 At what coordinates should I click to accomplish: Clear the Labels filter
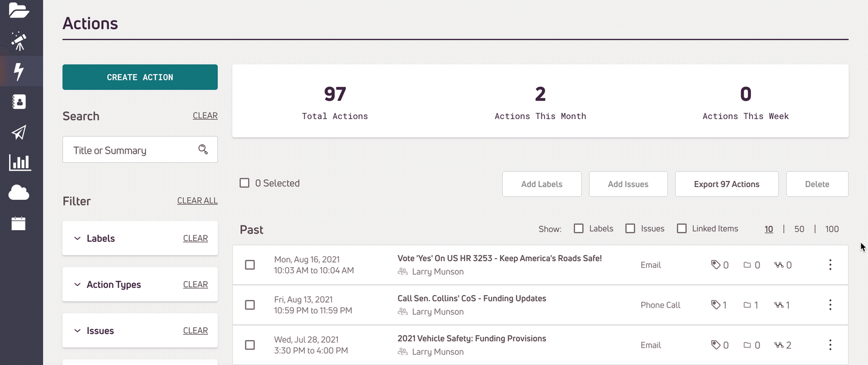(x=195, y=238)
